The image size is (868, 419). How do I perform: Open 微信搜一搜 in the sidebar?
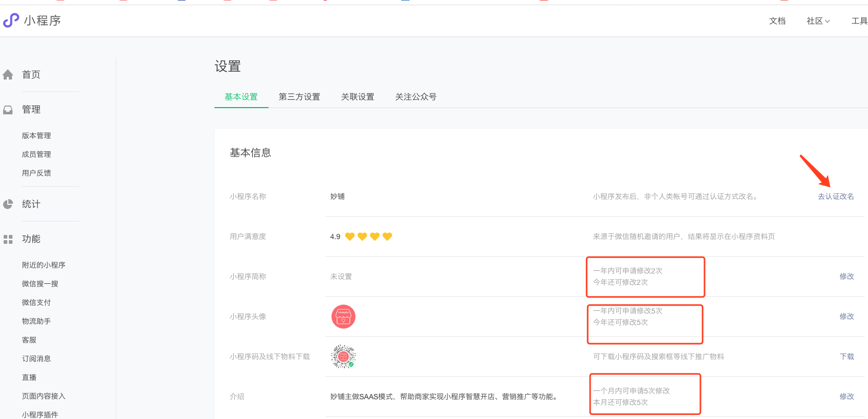pyautogui.click(x=40, y=284)
